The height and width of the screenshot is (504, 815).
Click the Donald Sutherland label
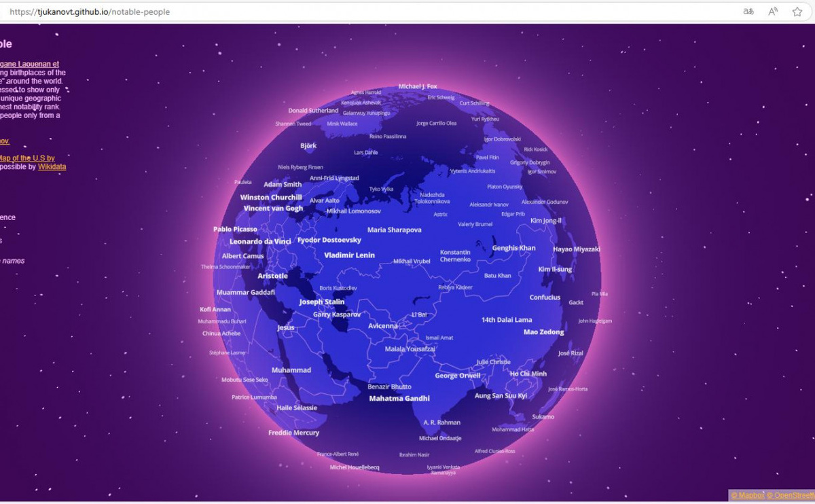point(313,110)
